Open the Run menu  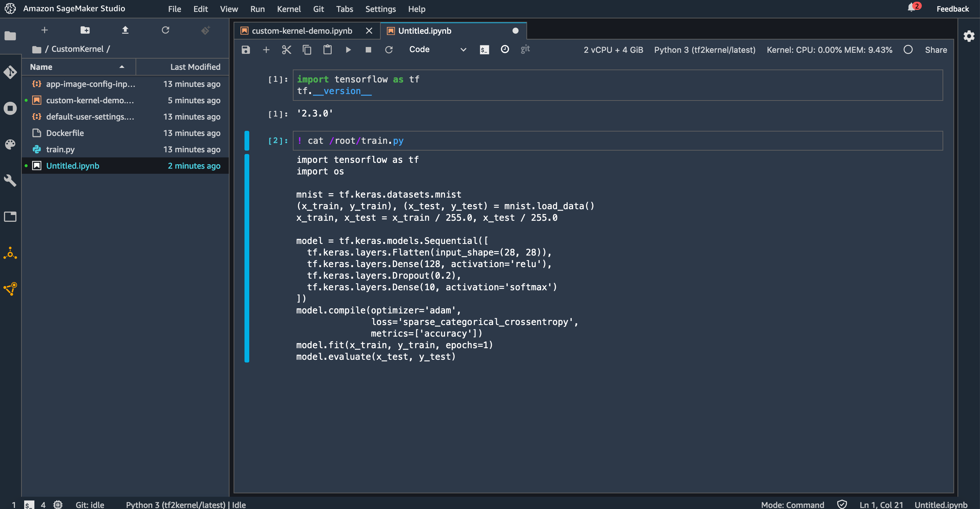click(257, 9)
